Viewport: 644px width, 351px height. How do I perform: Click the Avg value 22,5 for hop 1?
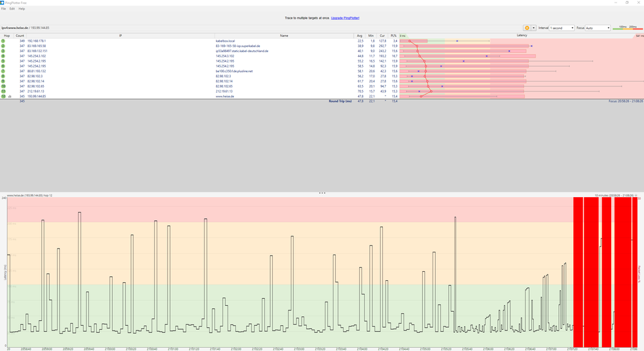pos(360,41)
